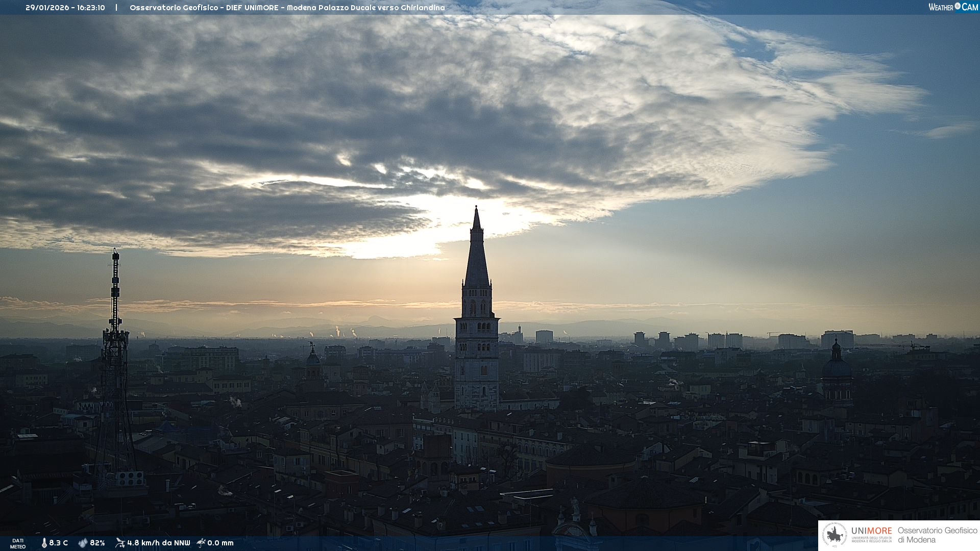
Task: Click the 82% humidity value
Action: pyautogui.click(x=97, y=543)
